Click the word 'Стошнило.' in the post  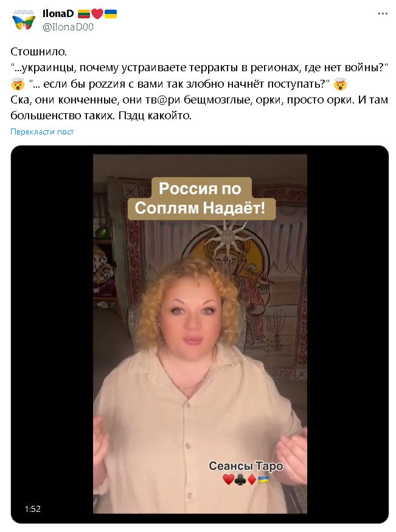(39, 52)
